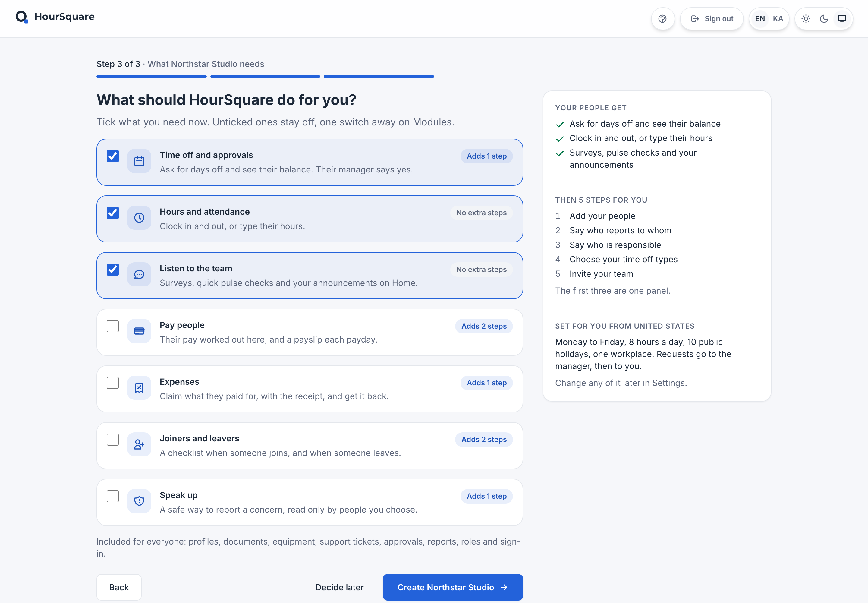The image size is (868, 603).
Task: Click "Invite your team" step
Action: (601, 274)
